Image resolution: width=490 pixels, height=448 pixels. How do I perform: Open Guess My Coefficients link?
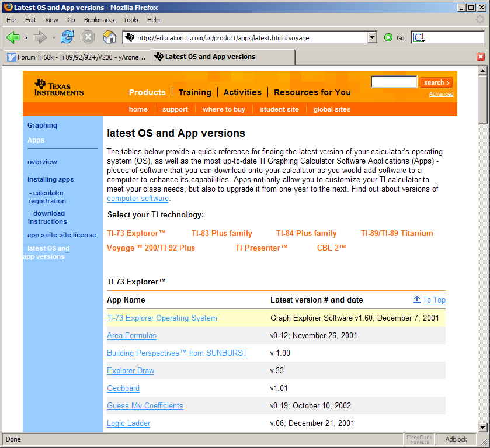click(145, 405)
